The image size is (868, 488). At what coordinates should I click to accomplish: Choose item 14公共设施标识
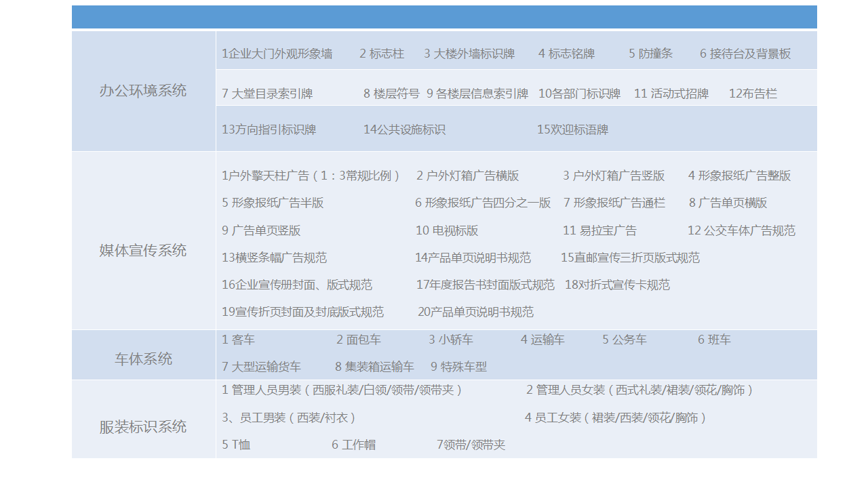click(405, 130)
